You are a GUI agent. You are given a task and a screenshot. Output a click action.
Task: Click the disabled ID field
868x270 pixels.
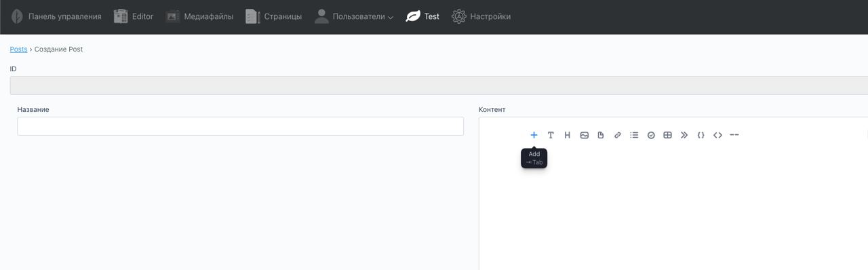439,85
